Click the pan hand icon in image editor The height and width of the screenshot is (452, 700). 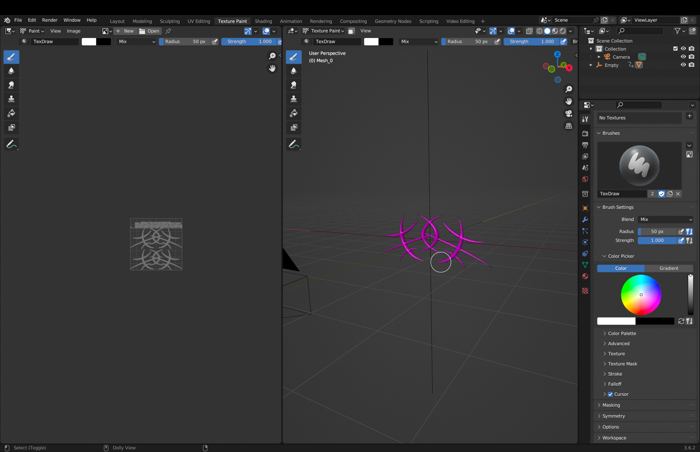click(272, 68)
